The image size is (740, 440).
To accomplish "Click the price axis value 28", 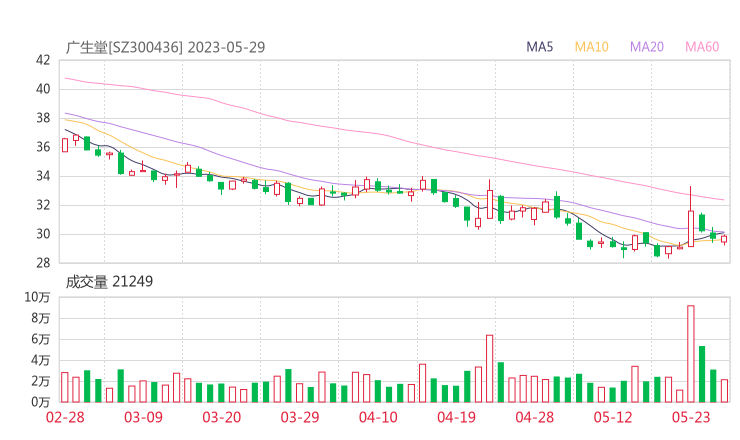I will point(43,263).
